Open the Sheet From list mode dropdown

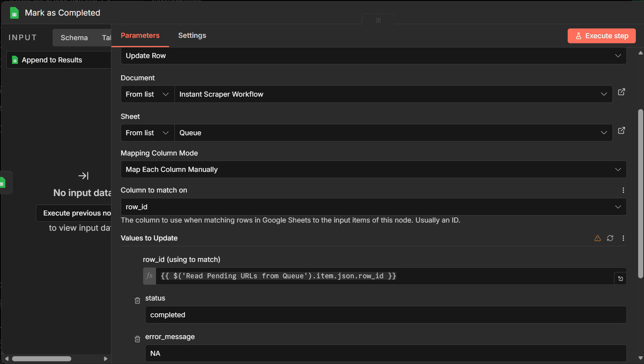148,133
